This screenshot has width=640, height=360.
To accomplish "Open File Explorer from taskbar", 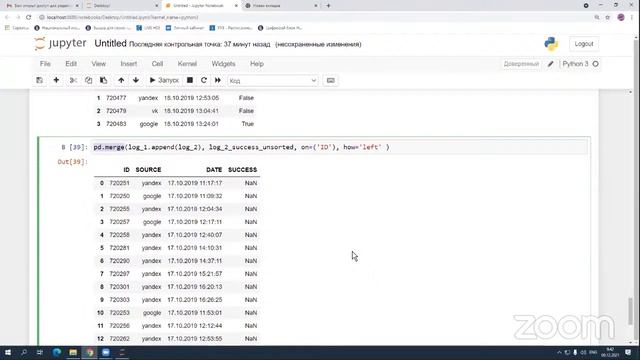I will [73, 353].
